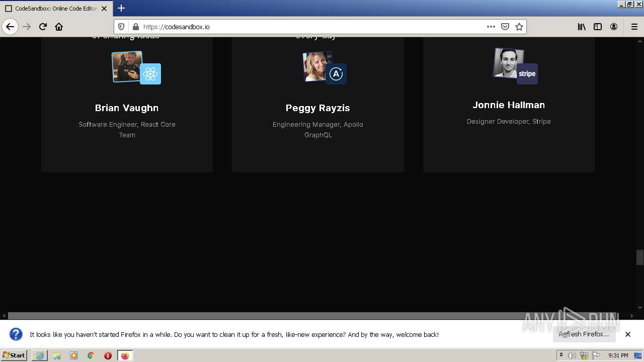Viewport: 644px width, 362px height.
Task: Open a new tab
Action: pyautogui.click(x=121, y=8)
